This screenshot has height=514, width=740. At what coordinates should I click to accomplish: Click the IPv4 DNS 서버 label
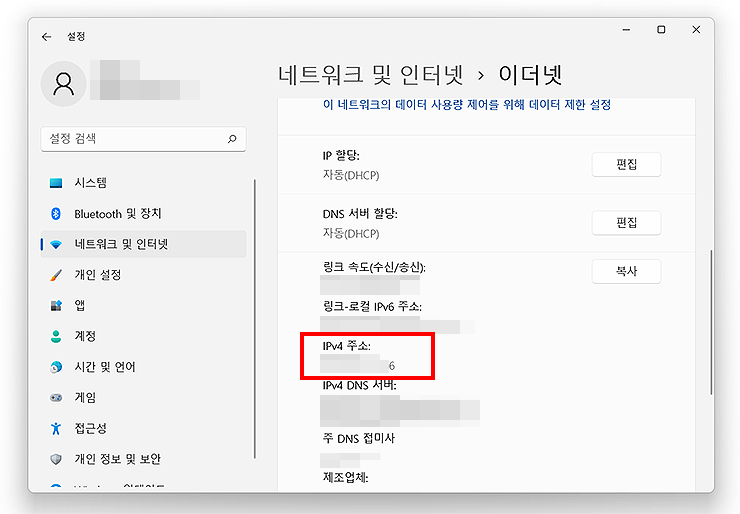tap(359, 386)
